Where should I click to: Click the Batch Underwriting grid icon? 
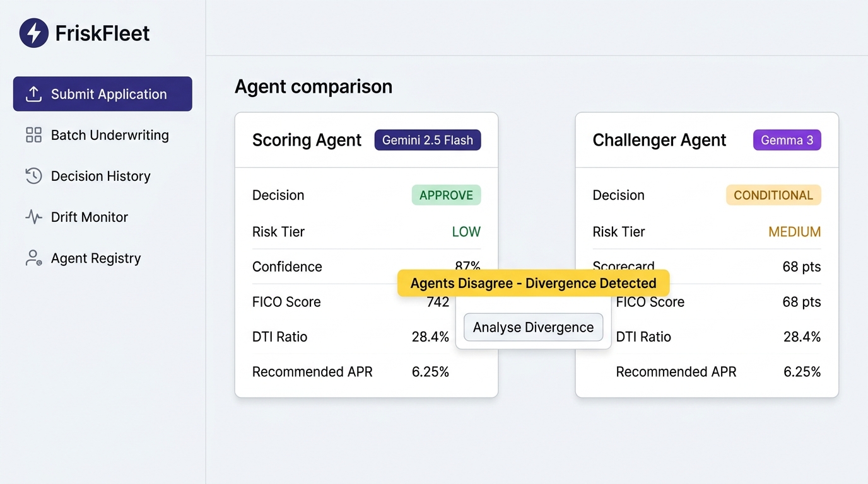pos(33,135)
